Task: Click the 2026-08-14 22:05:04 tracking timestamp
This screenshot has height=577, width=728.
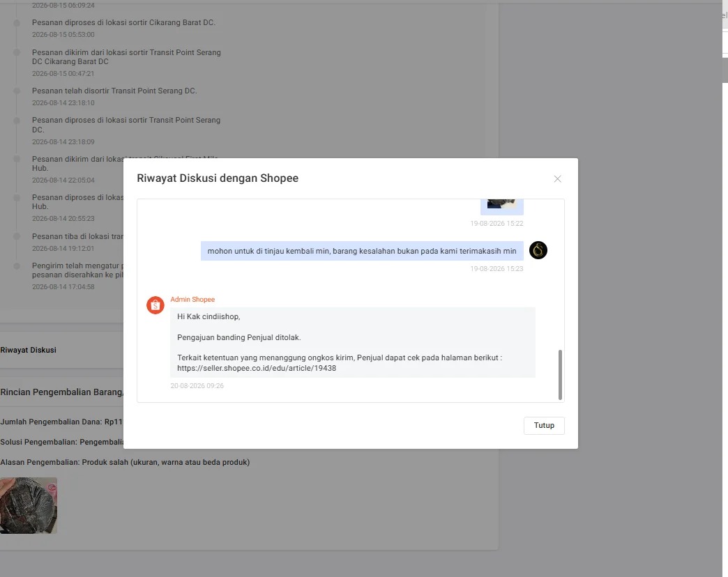Action: (x=63, y=180)
